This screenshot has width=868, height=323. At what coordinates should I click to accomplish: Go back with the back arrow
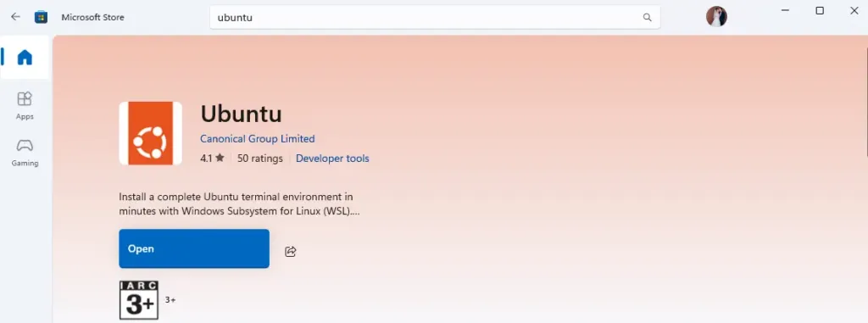click(x=15, y=17)
